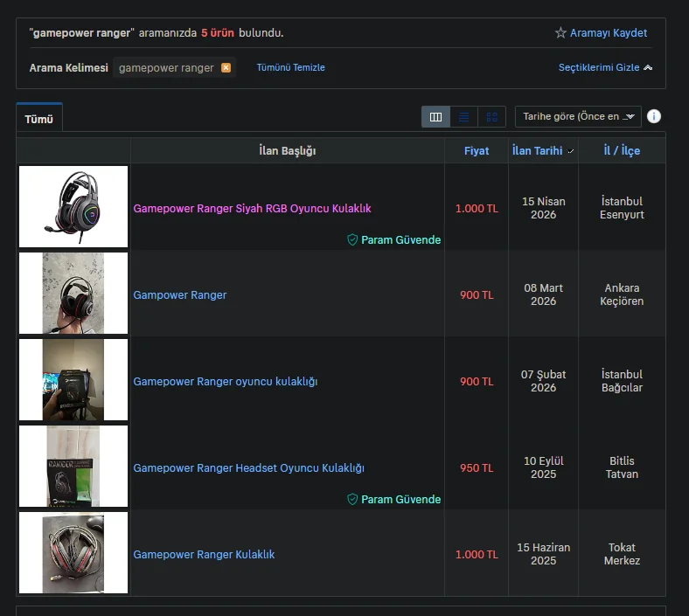This screenshot has height=616, width=689.
Task: Click the 900 TL price of Keçiören listing
Action: click(477, 295)
